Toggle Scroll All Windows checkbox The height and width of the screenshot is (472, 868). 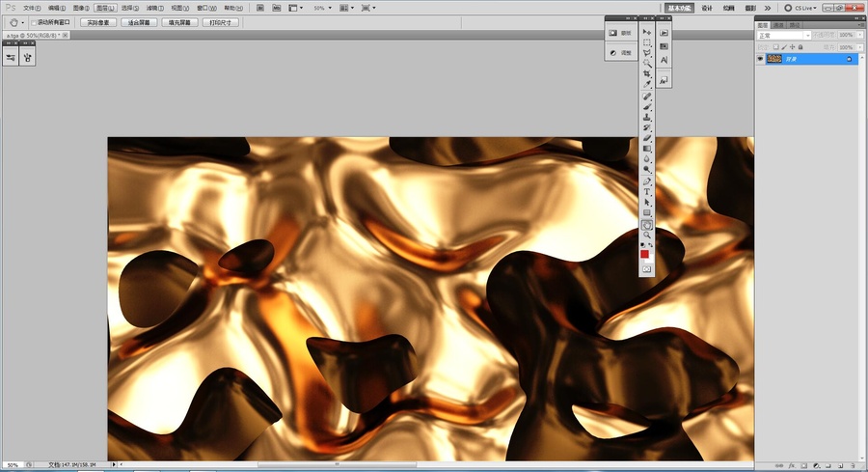pos(34,23)
